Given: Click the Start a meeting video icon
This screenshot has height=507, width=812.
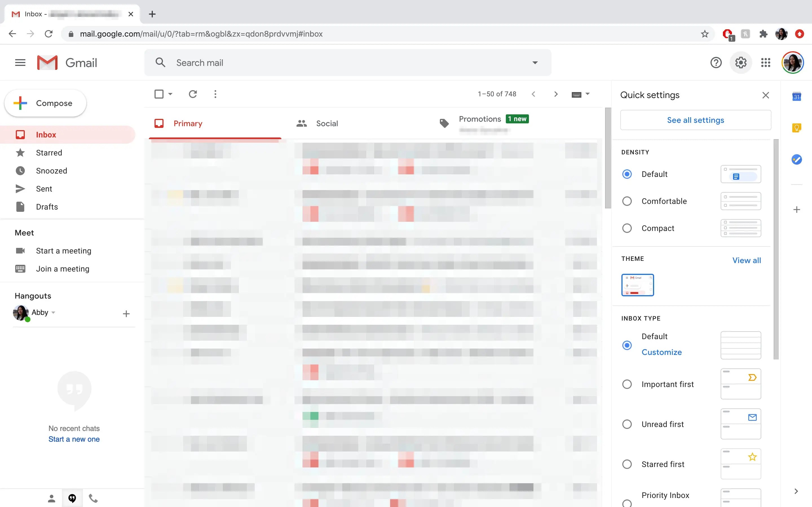Looking at the screenshot, I should 20,251.
